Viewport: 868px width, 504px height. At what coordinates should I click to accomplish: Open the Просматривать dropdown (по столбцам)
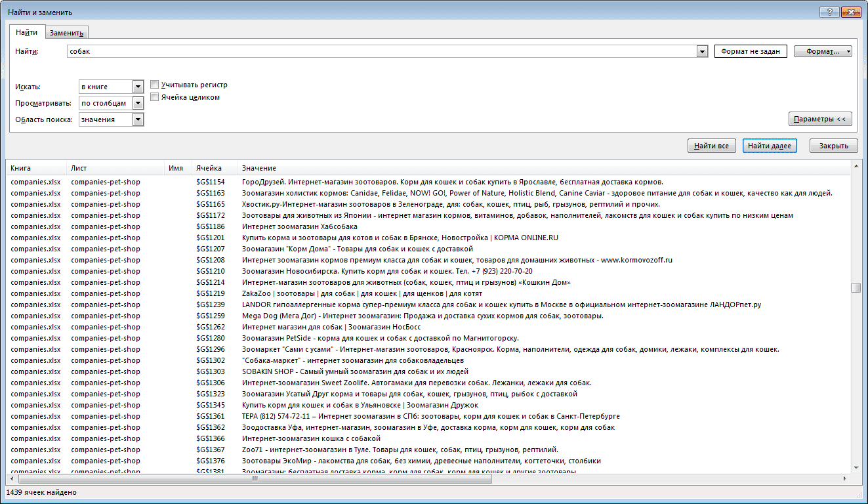(138, 103)
